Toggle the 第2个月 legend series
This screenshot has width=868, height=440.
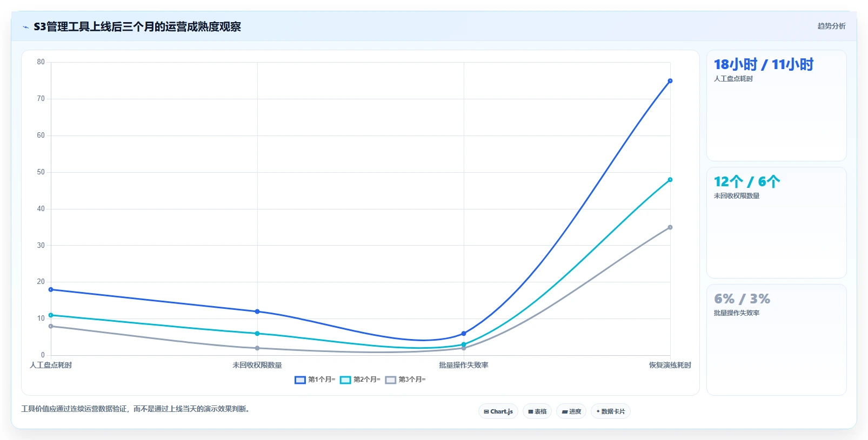pyautogui.click(x=360, y=380)
